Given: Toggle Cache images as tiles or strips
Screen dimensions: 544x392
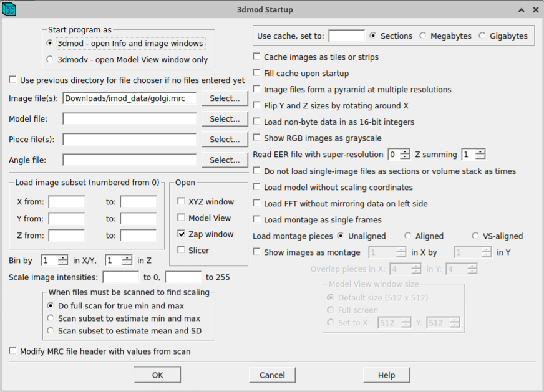Looking at the screenshot, I should (x=257, y=57).
